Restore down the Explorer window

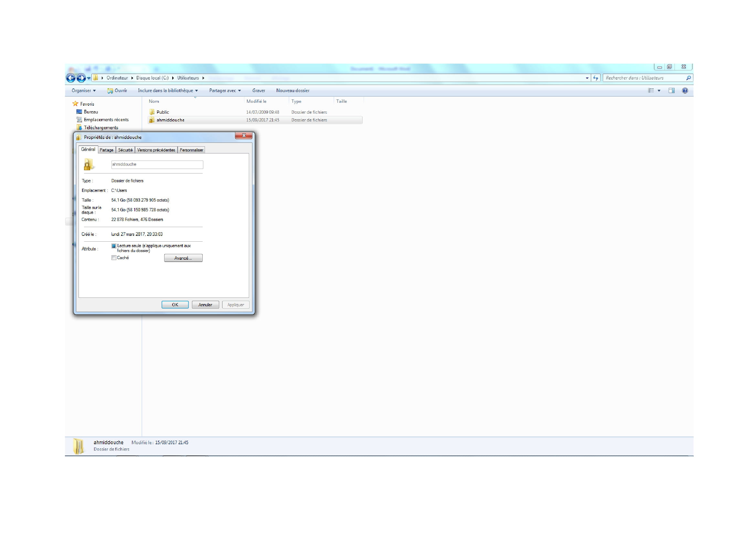click(x=669, y=67)
